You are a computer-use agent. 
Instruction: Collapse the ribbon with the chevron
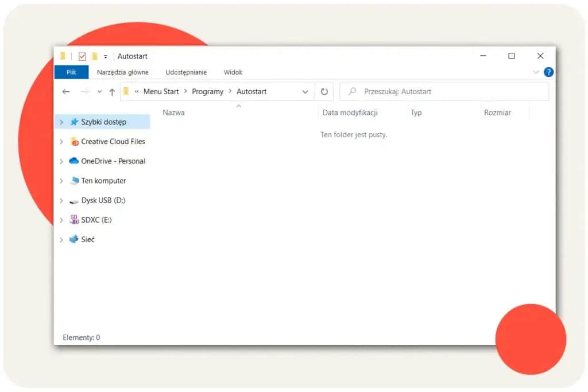[536, 72]
